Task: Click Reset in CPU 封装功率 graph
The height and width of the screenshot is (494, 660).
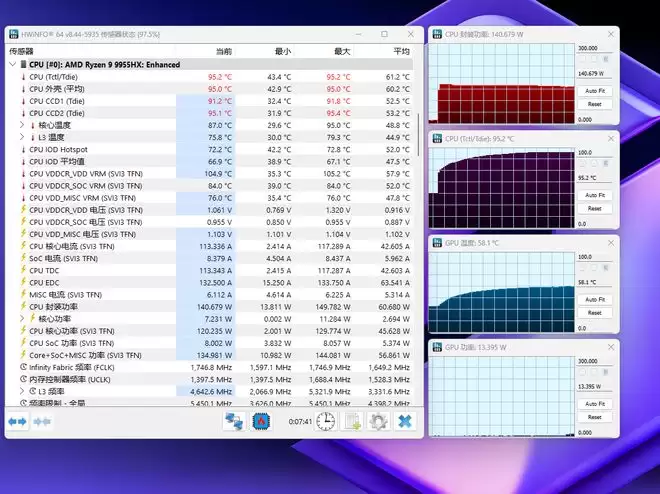Action: click(x=595, y=104)
